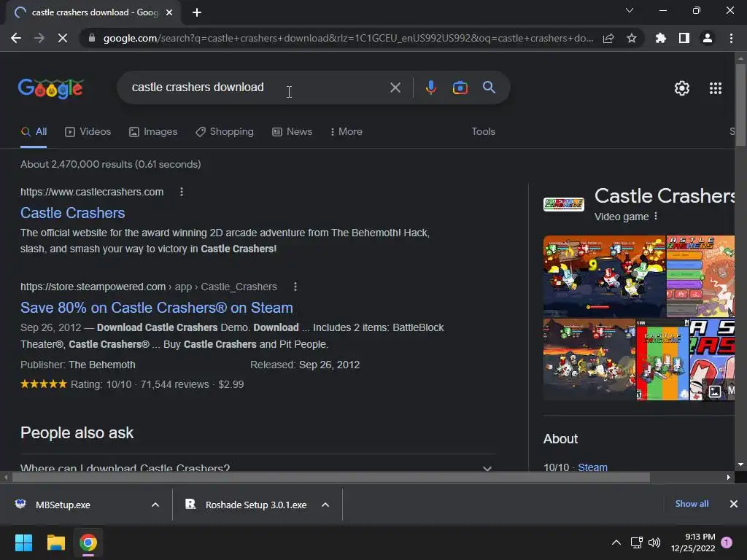
Task: Click the magnifier search button
Action: [x=489, y=87]
